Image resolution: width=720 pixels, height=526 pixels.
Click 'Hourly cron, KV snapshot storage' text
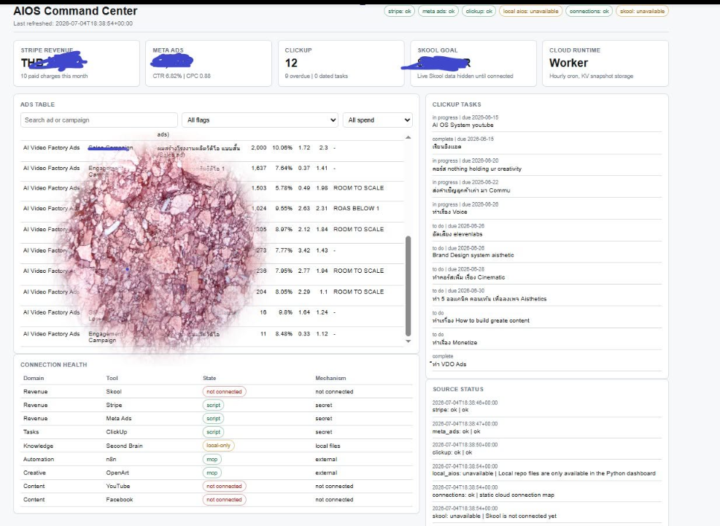tap(591, 76)
